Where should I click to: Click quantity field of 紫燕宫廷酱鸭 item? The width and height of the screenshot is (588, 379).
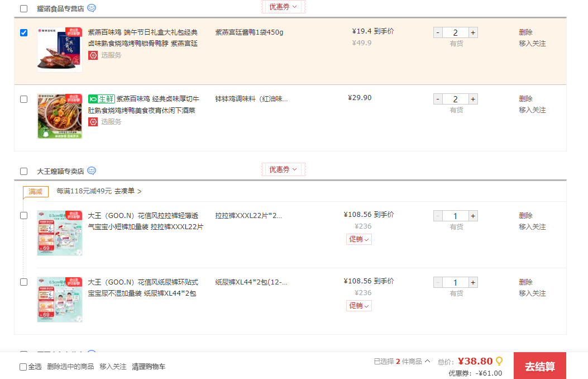point(456,32)
